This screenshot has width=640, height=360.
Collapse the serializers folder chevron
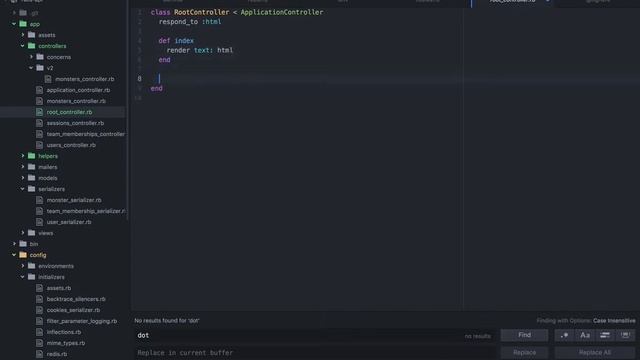(x=23, y=189)
